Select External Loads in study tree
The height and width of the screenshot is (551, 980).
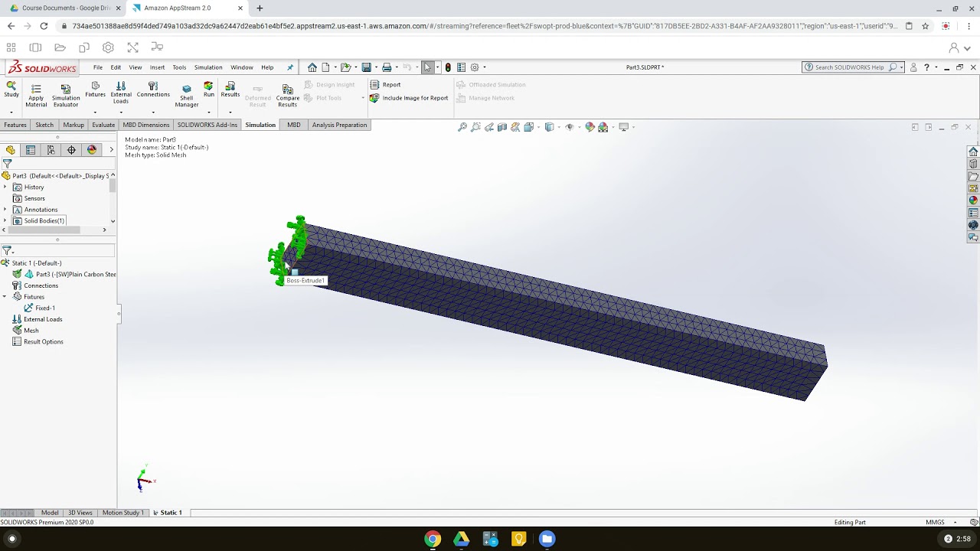click(x=38, y=319)
